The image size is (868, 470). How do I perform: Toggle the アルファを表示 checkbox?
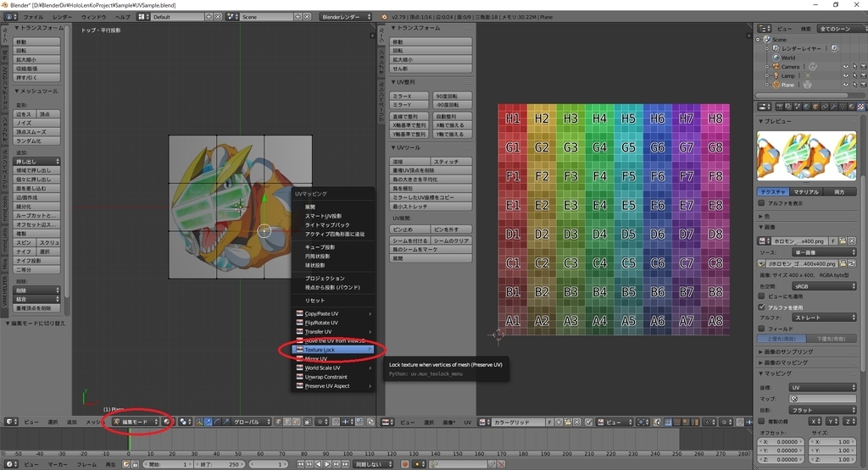pos(762,203)
